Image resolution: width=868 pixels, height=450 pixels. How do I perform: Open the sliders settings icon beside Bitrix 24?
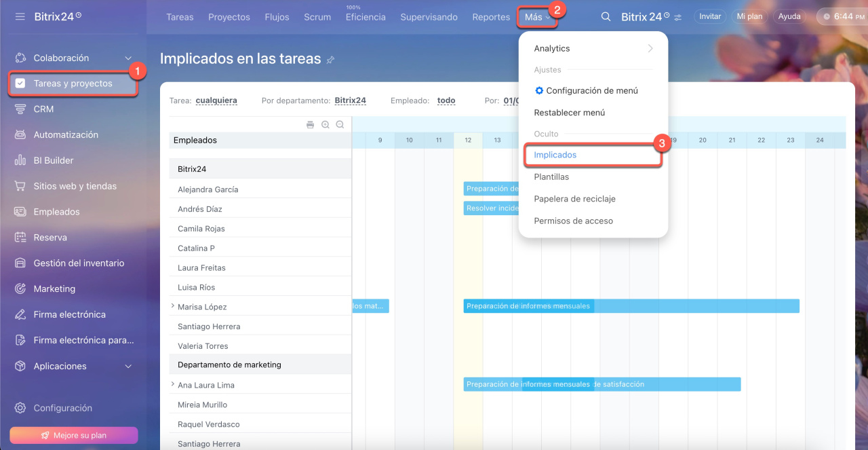click(678, 17)
